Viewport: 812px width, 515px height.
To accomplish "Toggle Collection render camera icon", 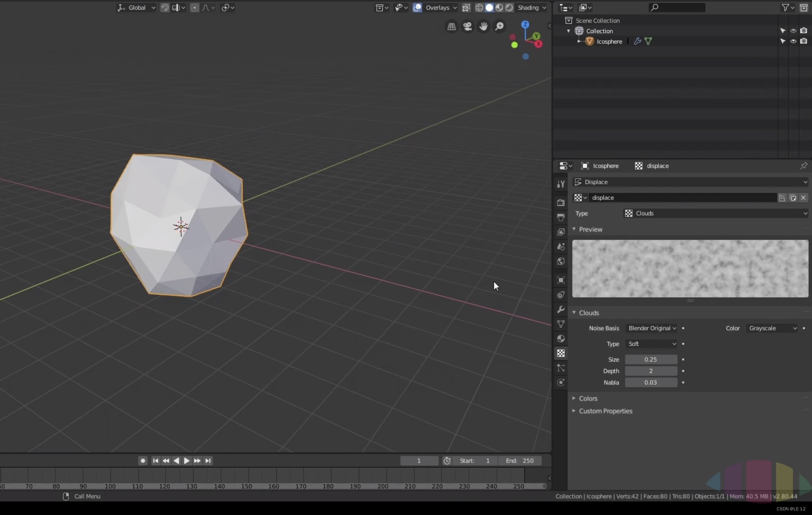I will click(804, 31).
